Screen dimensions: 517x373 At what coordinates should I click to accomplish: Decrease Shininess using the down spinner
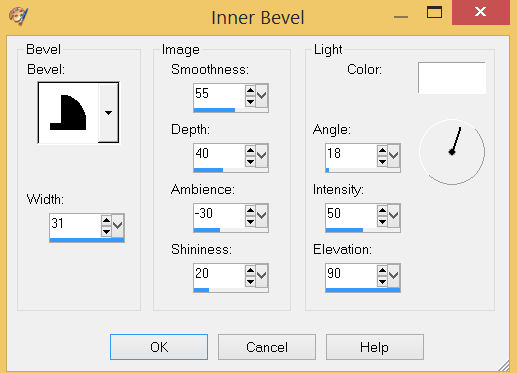pyautogui.click(x=250, y=282)
